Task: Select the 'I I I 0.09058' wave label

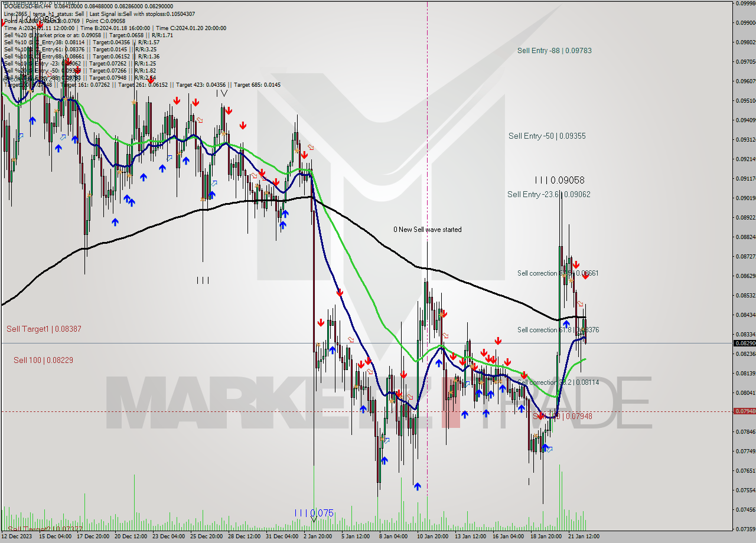Action: [x=559, y=180]
